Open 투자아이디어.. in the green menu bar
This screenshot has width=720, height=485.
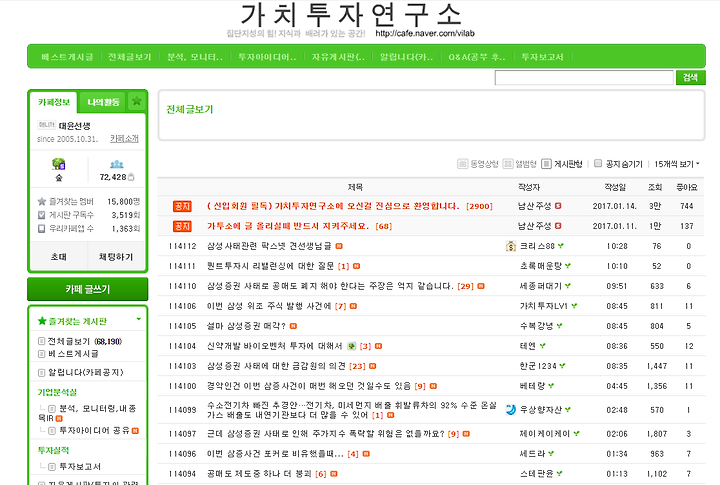click(267, 57)
